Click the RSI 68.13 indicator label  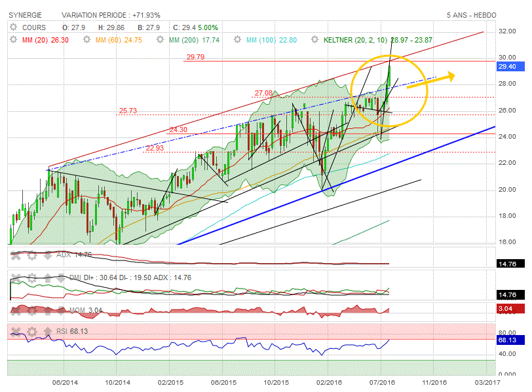click(72, 331)
